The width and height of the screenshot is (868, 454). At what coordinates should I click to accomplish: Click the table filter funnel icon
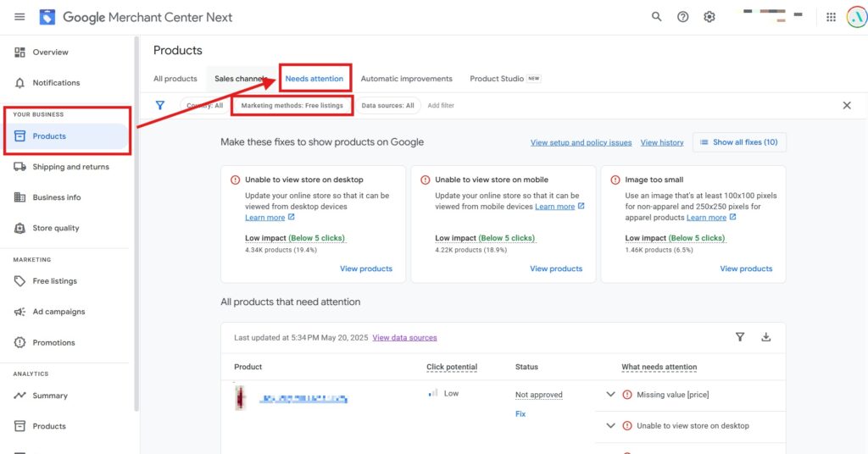739,337
